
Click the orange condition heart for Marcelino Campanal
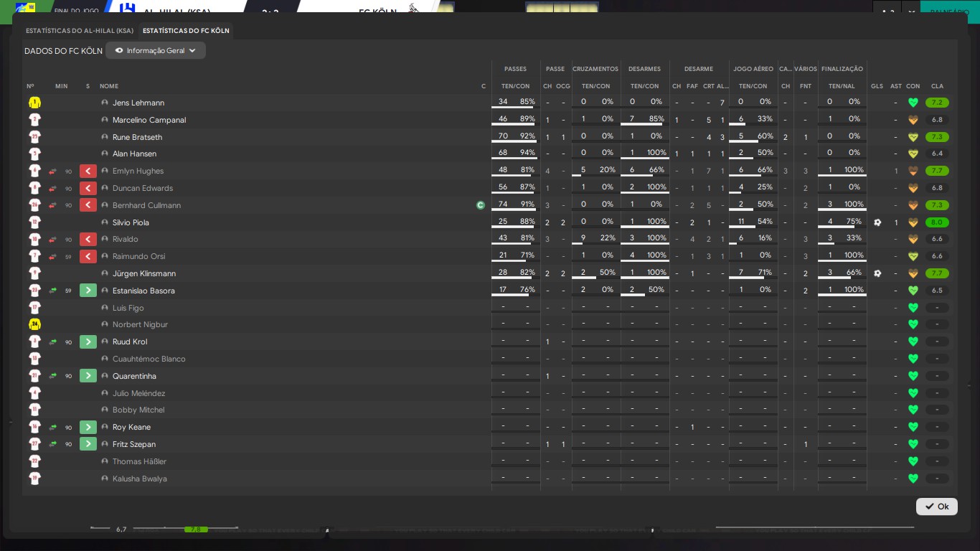pyautogui.click(x=913, y=120)
